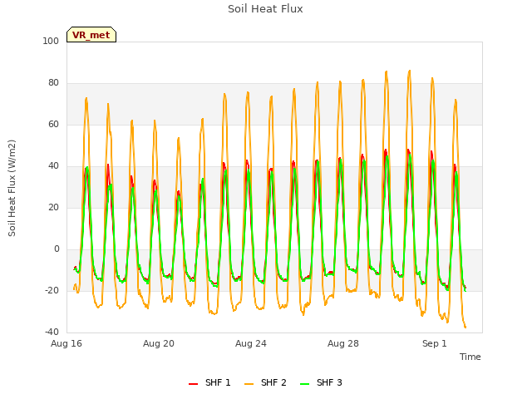This screenshot has height=399, width=532.
Task: Click the 100 y-axis tick label
Action: tap(51, 41)
